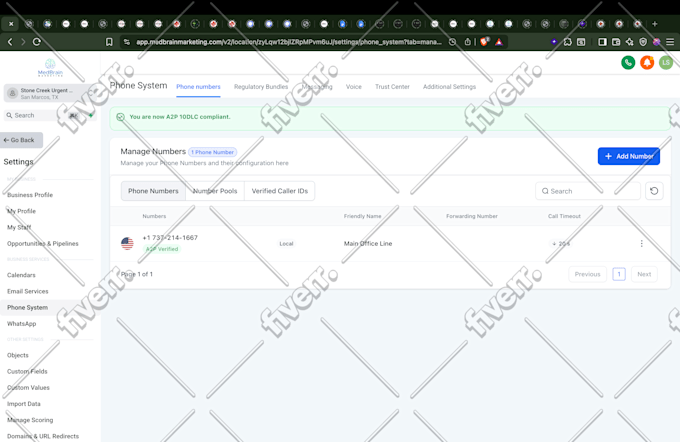Select the Verified Caller IDs tab
Viewport: 680px width, 442px height.
tap(280, 191)
